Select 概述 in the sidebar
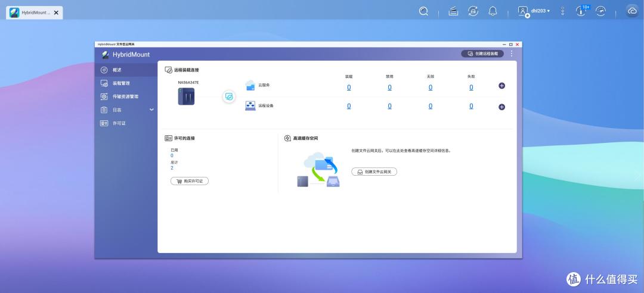The image size is (644, 293). click(126, 70)
